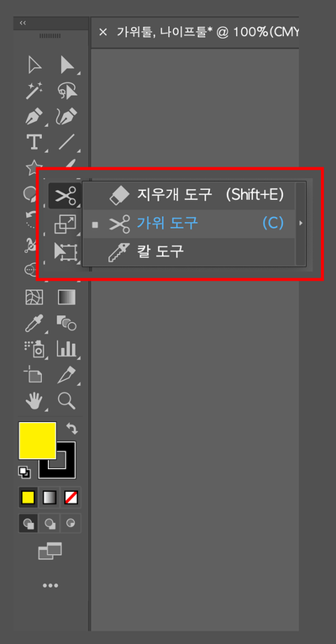Choose 칼 도구 from the flyout
This screenshot has height=644, width=336.
pos(190,251)
